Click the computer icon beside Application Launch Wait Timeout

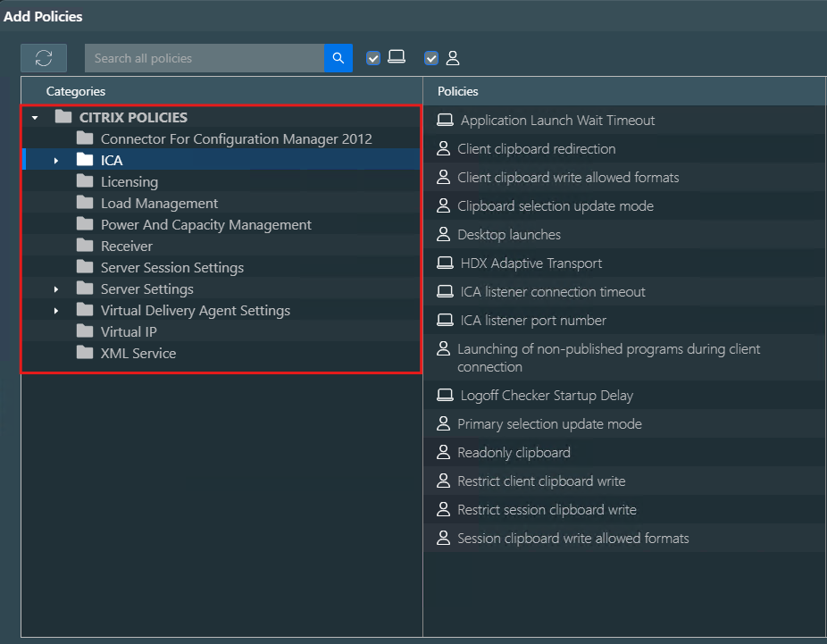444,121
